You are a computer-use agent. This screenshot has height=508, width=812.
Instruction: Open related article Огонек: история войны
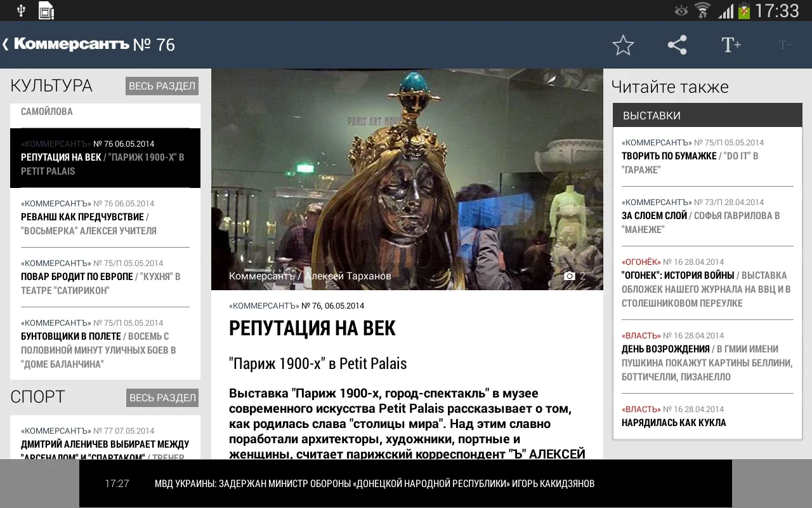pos(707,283)
